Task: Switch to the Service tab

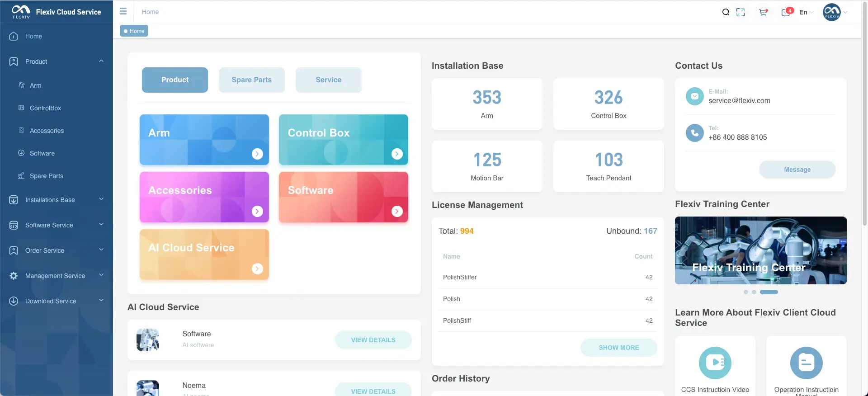Action: pos(329,80)
